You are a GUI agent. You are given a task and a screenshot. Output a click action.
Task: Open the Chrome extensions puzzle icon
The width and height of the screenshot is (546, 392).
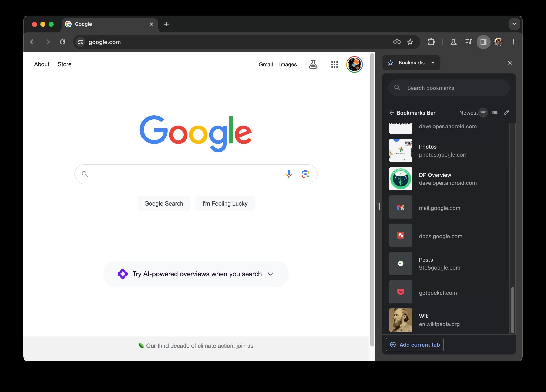coord(431,42)
